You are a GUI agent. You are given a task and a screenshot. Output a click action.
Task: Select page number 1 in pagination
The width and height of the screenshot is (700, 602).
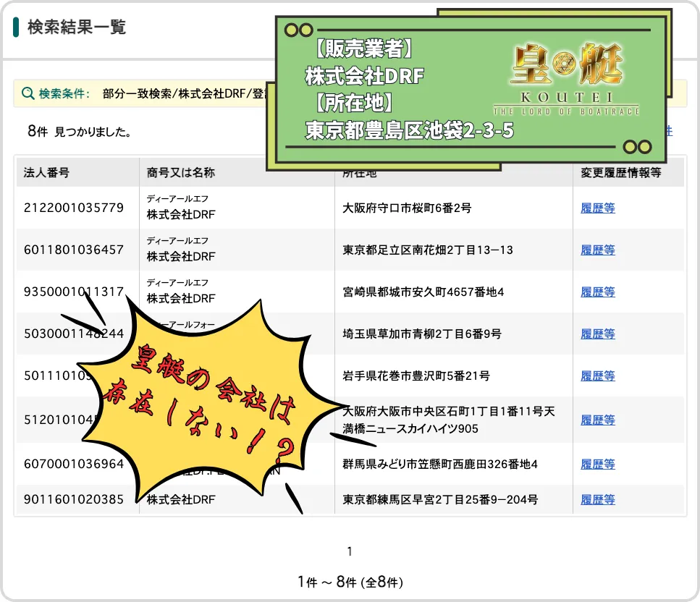click(350, 552)
